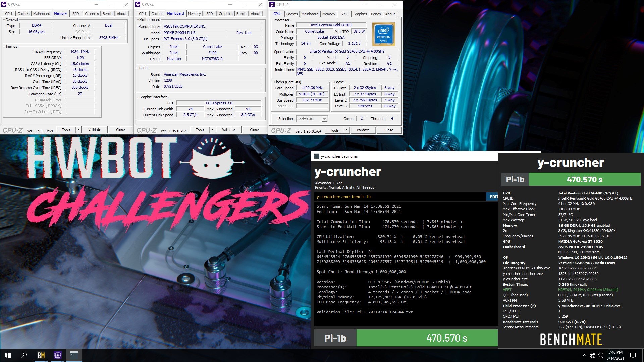Open taskbar search magnifier icon
This screenshot has height=362, width=644.
[24, 355]
